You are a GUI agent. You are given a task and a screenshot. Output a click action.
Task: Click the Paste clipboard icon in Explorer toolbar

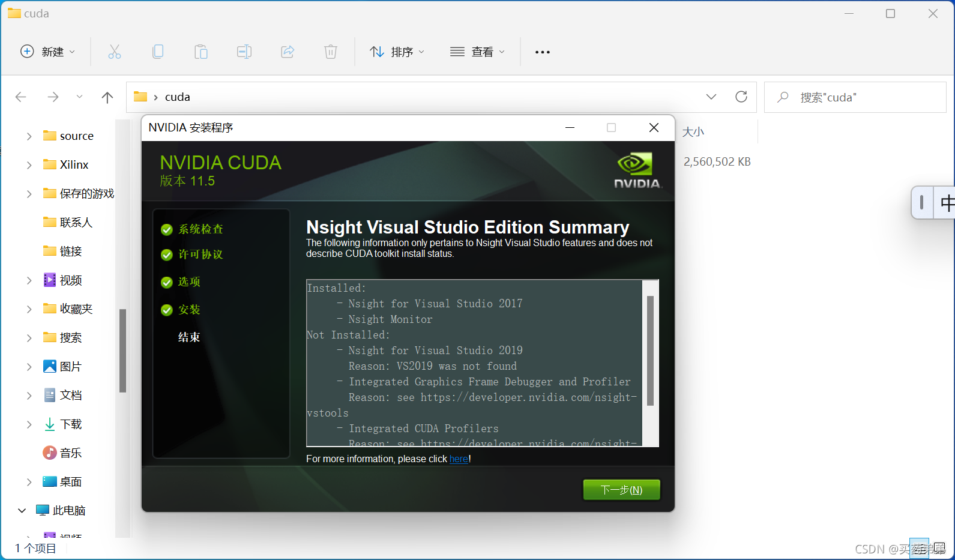[x=201, y=52]
